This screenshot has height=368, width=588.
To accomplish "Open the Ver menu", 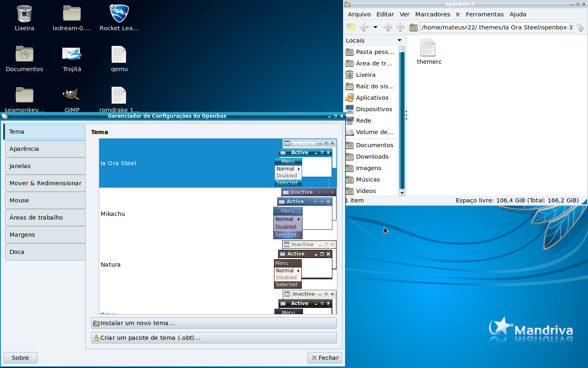I will [x=405, y=14].
